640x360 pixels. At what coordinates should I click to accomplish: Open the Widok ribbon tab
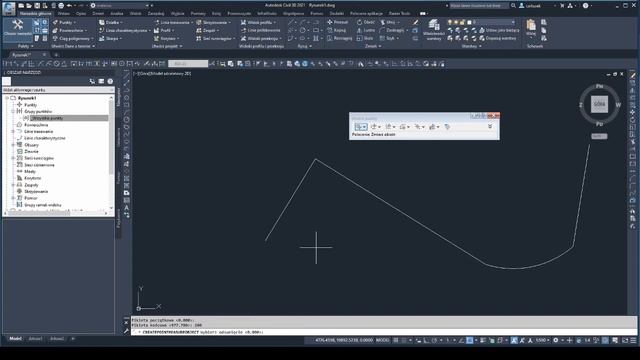pos(136,13)
